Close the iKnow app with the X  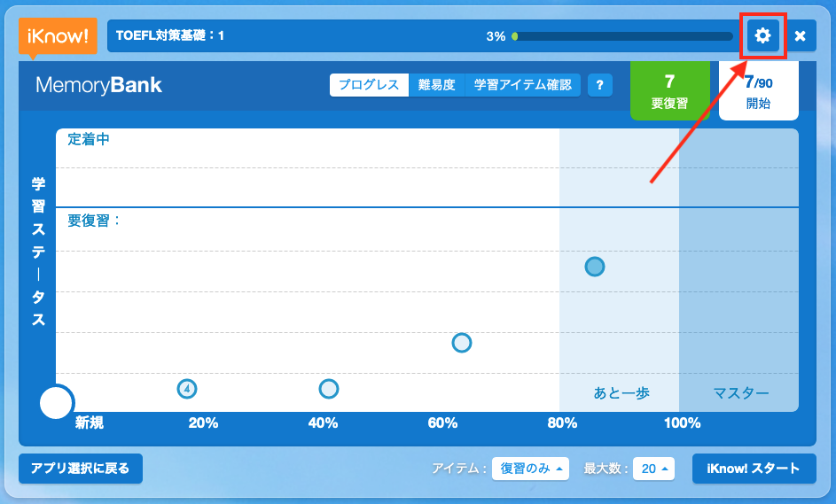[x=800, y=35]
